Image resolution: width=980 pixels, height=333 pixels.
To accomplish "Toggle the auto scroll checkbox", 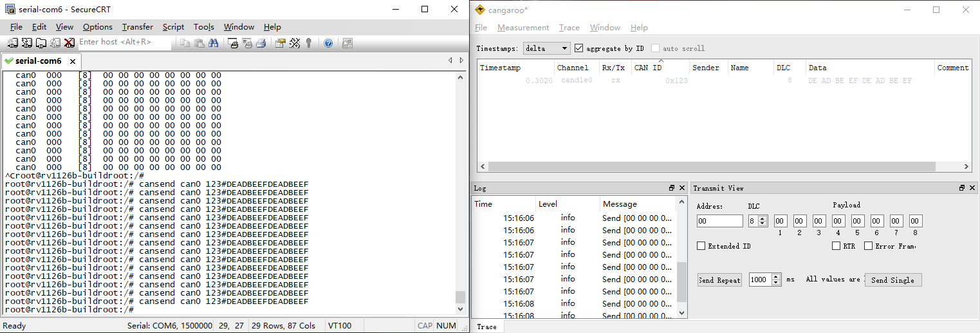I will coord(655,48).
